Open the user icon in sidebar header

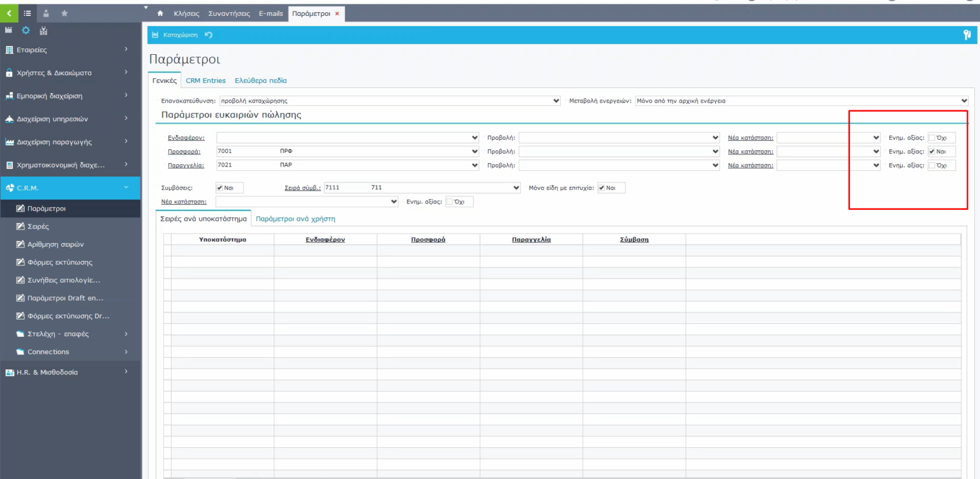point(45,13)
